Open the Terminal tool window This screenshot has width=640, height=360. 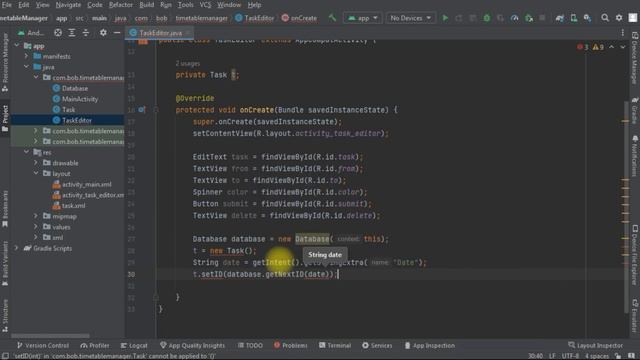click(x=335, y=345)
